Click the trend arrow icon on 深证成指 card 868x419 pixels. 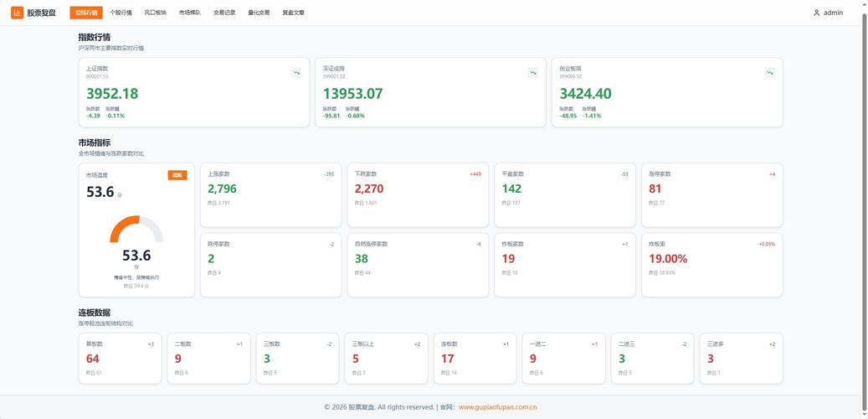533,73
